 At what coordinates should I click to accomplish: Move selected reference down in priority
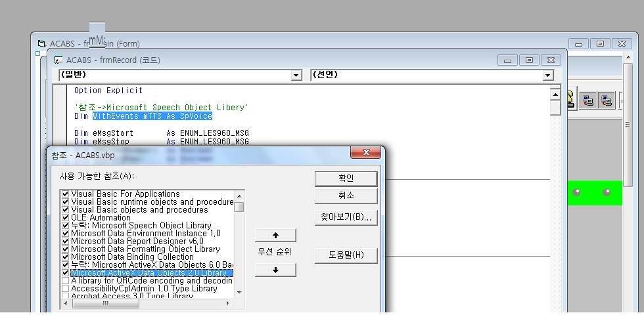[275, 270]
